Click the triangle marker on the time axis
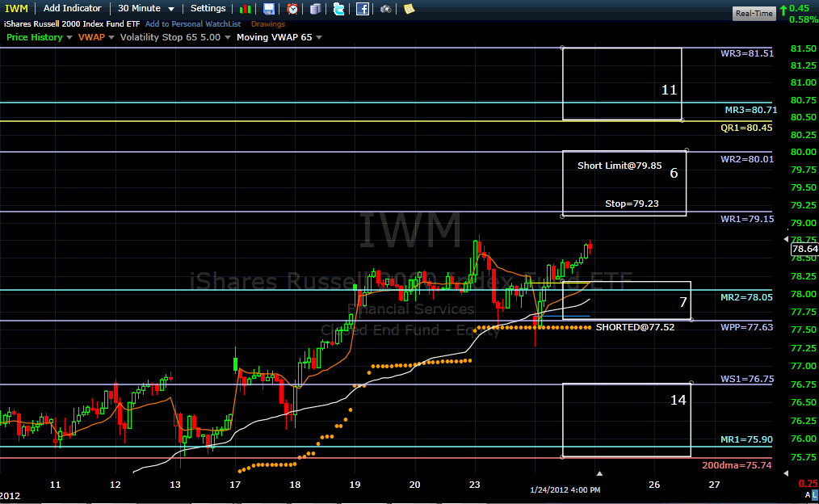Image resolution: width=819 pixels, height=504 pixels. [599, 473]
